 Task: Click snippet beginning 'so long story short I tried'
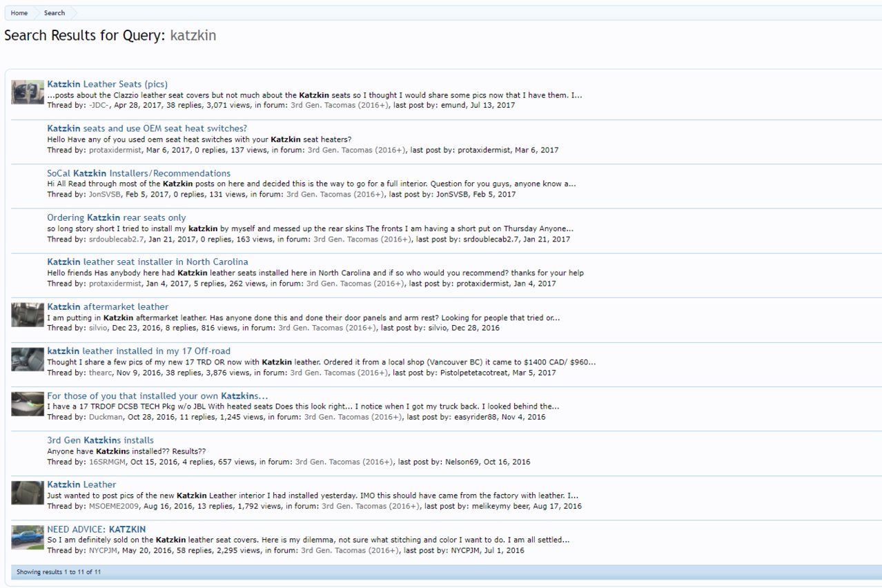310,228
